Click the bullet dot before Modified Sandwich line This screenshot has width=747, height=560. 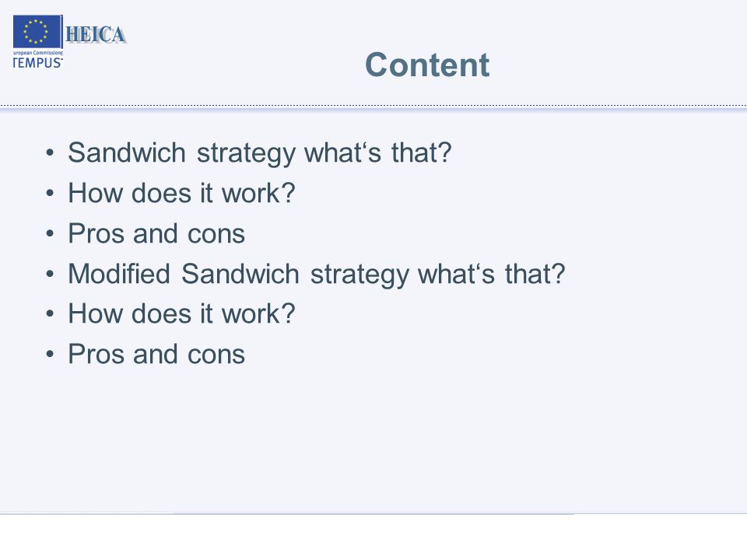50,275
